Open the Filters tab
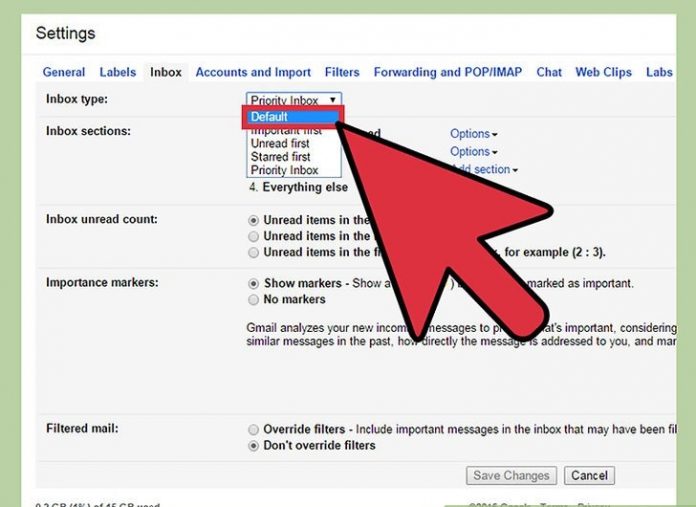The width and height of the screenshot is (696, 507). click(342, 72)
